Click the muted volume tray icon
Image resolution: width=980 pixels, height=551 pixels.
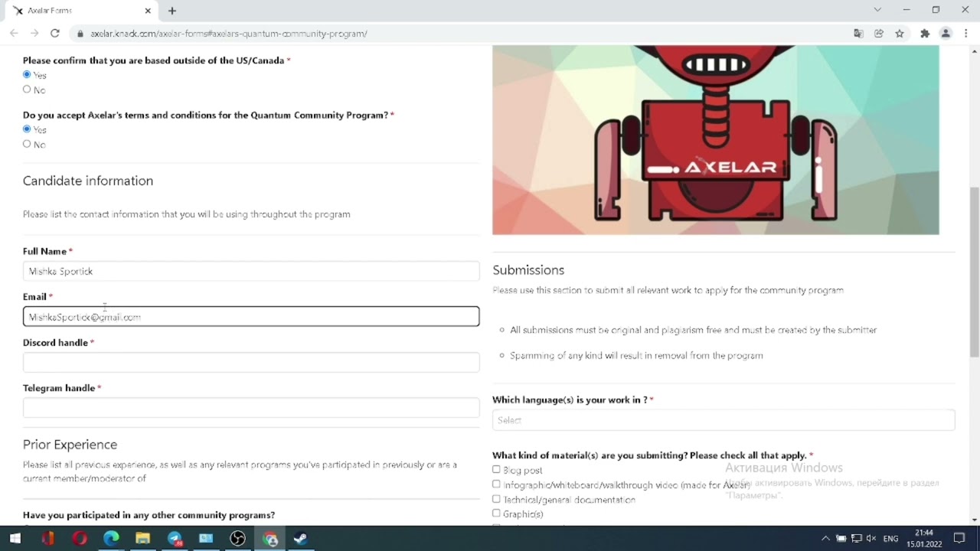tap(871, 538)
